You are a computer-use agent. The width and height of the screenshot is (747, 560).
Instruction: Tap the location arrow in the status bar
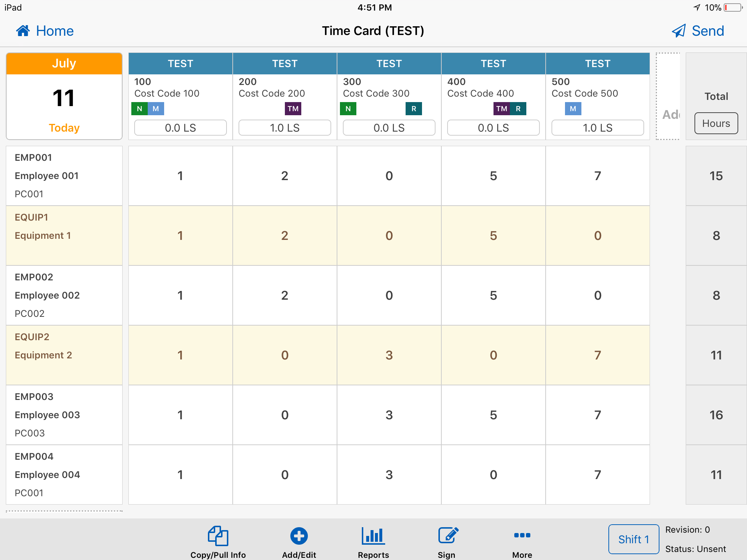pos(696,7)
